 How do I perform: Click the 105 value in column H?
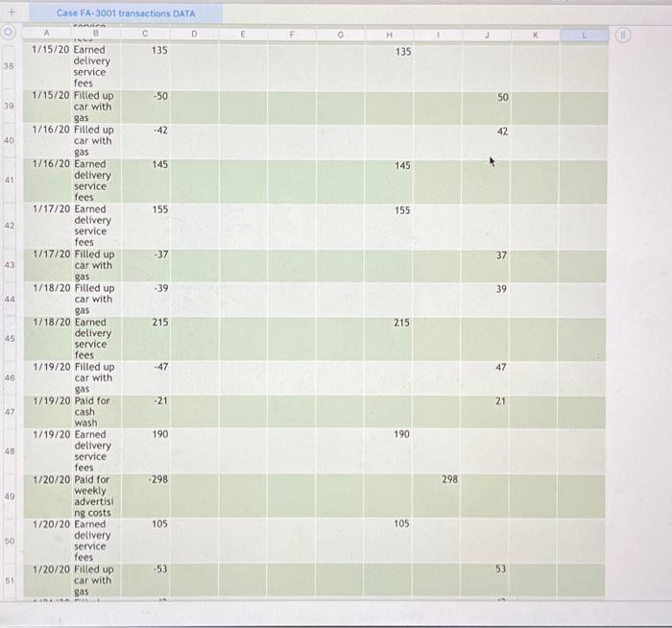pyautogui.click(x=401, y=523)
